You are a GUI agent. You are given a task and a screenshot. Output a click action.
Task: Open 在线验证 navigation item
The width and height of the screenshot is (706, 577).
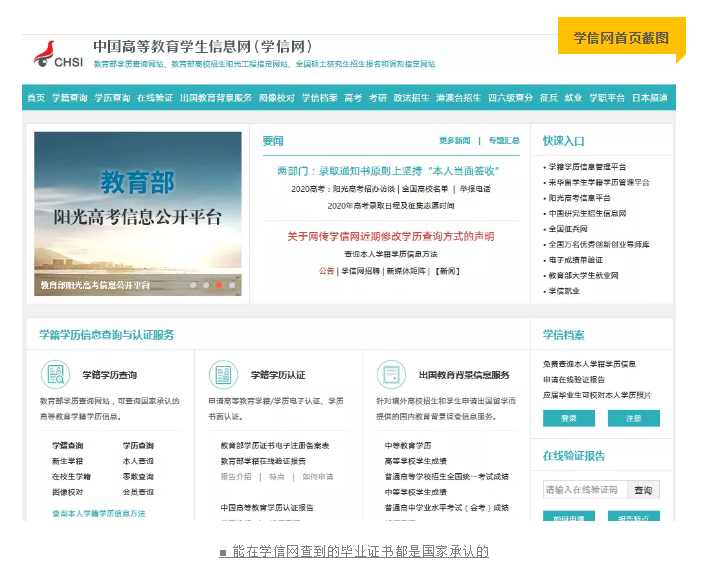click(155, 98)
